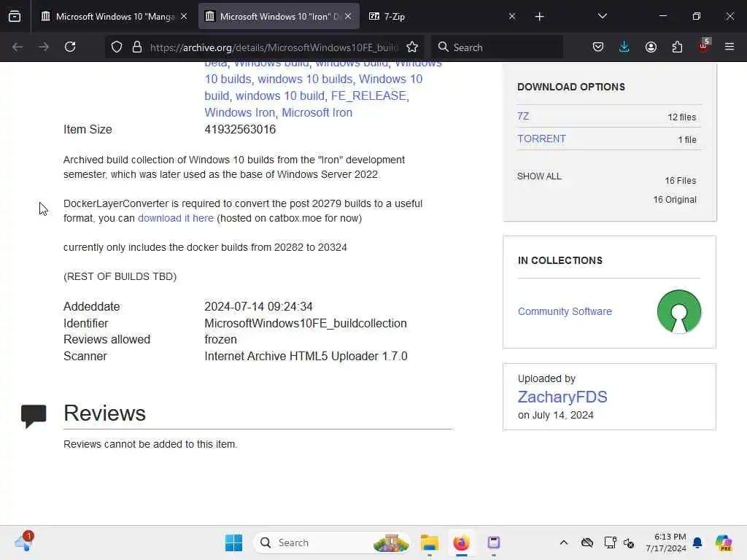Open the Downloads panel
This screenshot has width=747, height=560.
624,47
